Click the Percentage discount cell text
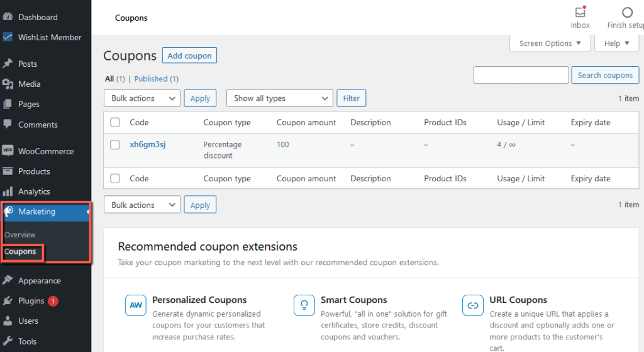The image size is (644, 352). (x=222, y=150)
